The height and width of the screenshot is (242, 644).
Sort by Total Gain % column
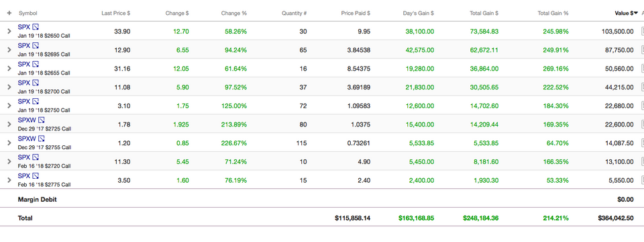[553, 13]
